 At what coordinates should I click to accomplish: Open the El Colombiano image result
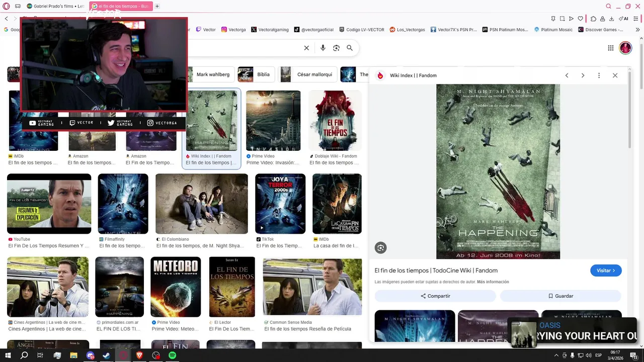202,204
